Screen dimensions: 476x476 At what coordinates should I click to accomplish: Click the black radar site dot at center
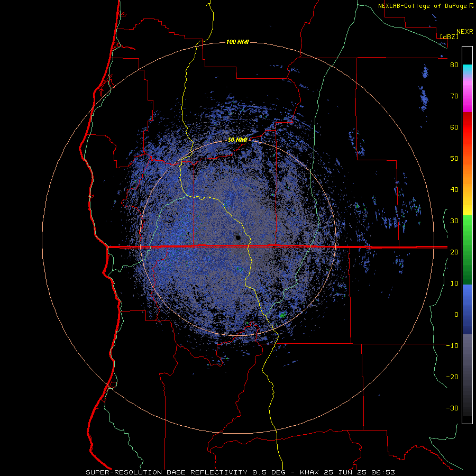click(238, 237)
